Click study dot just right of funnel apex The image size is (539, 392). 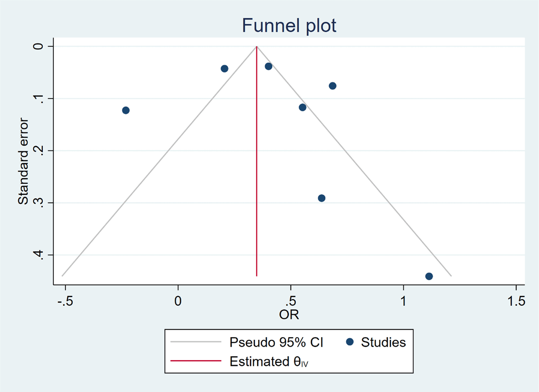(269, 66)
